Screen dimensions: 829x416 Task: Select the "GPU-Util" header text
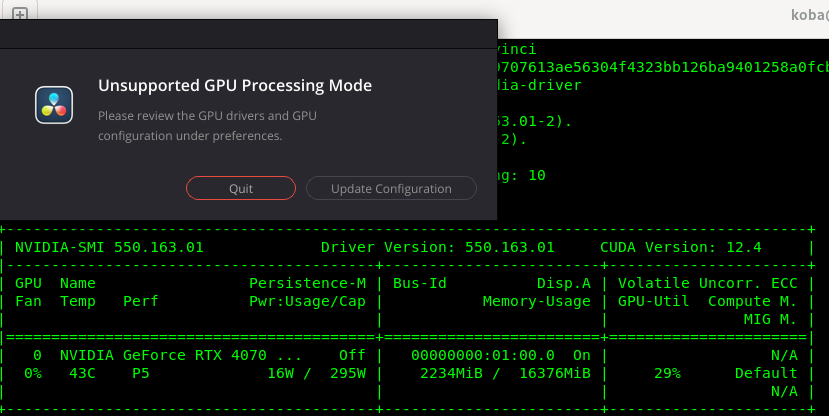point(653,301)
